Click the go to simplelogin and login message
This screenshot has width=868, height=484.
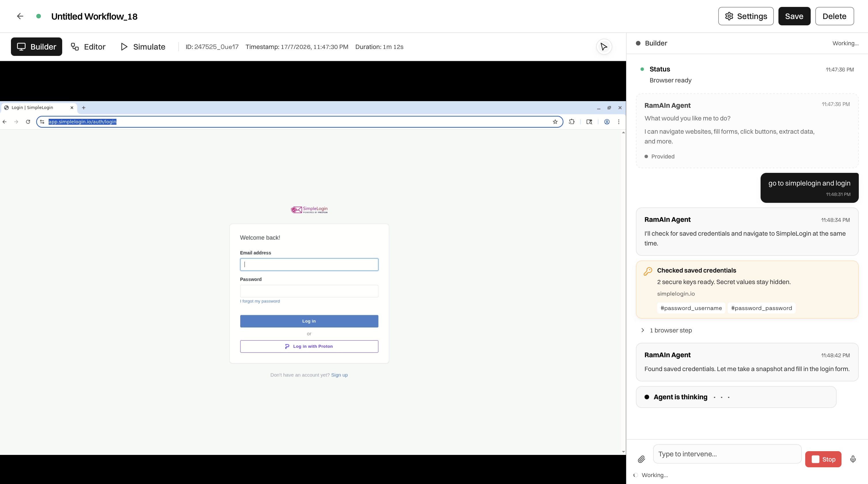tap(809, 188)
